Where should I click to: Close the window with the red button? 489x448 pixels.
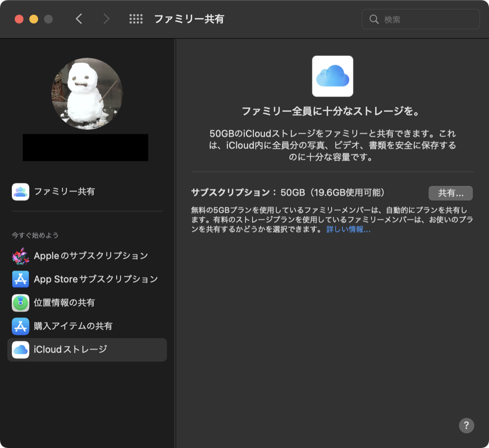[x=19, y=19]
